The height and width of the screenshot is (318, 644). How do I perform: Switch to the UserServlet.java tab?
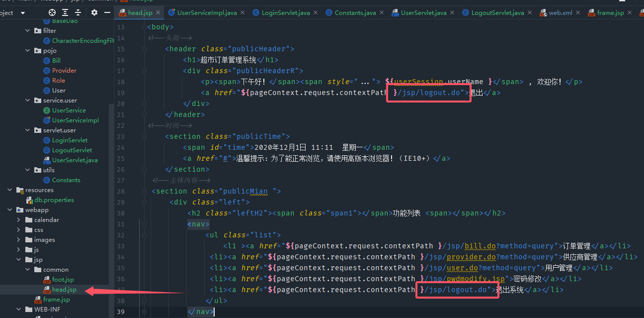click(x=423, y=13)
